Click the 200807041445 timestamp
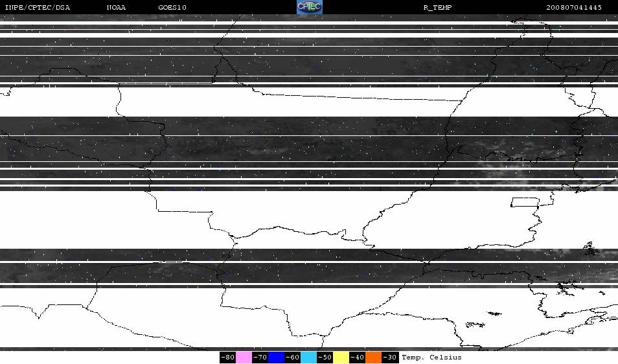 click(x=574, y=8)
